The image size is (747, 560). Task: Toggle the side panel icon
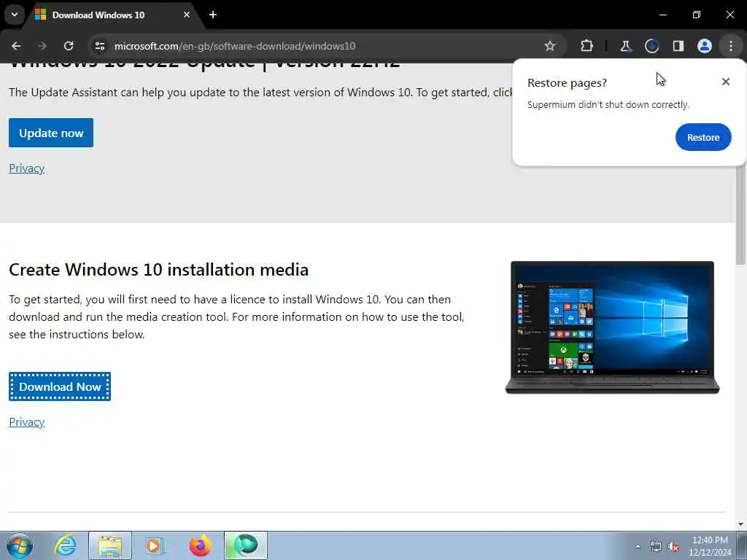678,46
